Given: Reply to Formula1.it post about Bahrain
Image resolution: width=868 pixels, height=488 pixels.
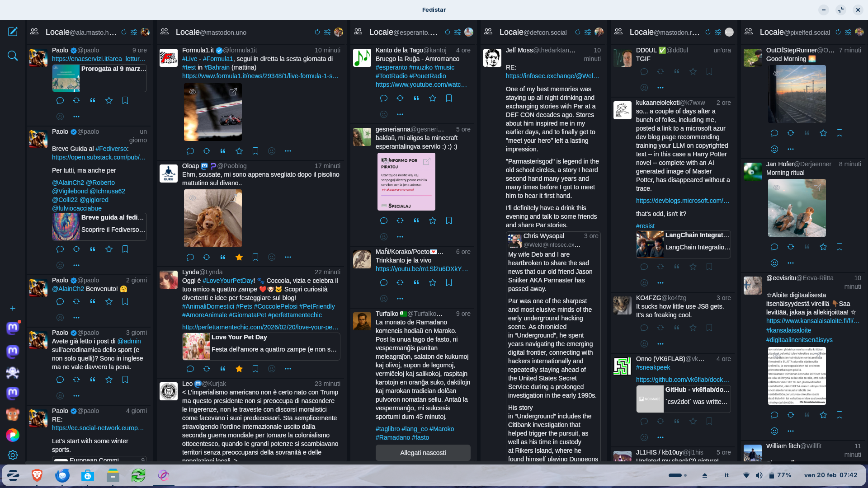Looking at the screenshot, I should point(190,151).
